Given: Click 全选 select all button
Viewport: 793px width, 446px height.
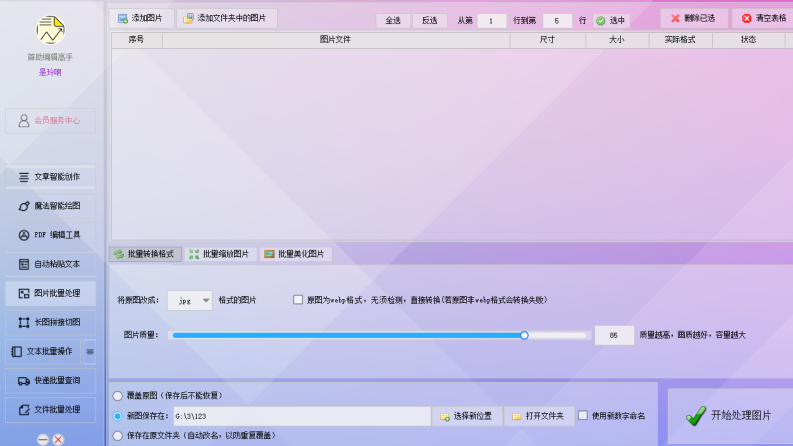Looking at the screenshot, I should 393,20.
